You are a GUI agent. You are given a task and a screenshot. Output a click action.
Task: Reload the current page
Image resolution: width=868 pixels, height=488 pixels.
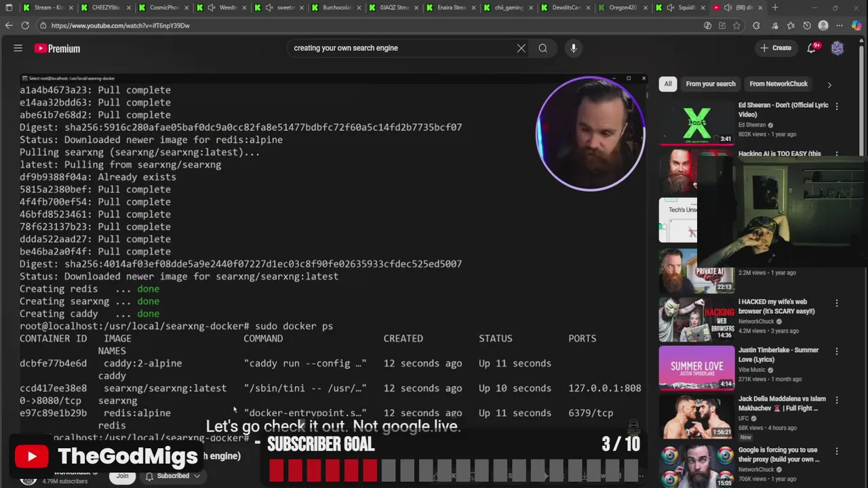(25, 25)
